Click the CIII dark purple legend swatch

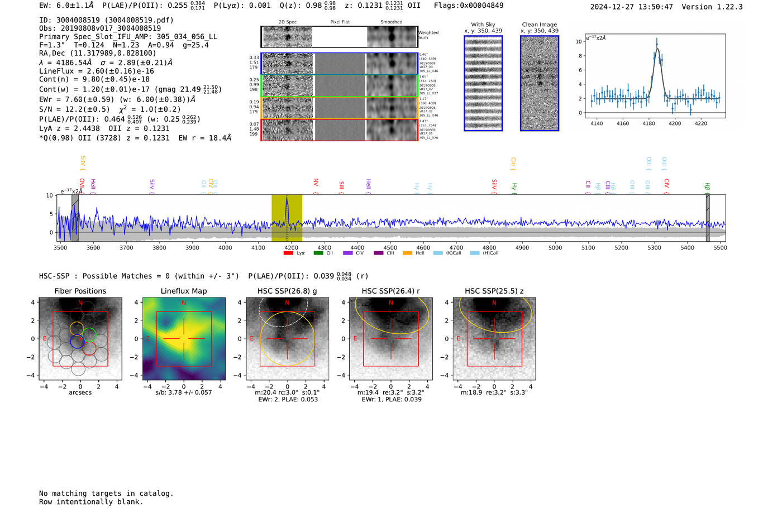click(379, 253)
